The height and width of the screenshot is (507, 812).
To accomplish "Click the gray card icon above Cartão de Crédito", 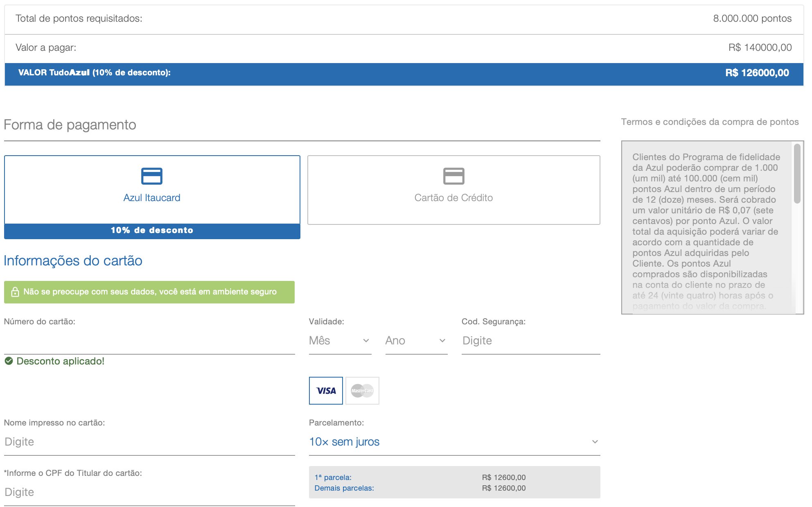I will (x=453, y=176).
